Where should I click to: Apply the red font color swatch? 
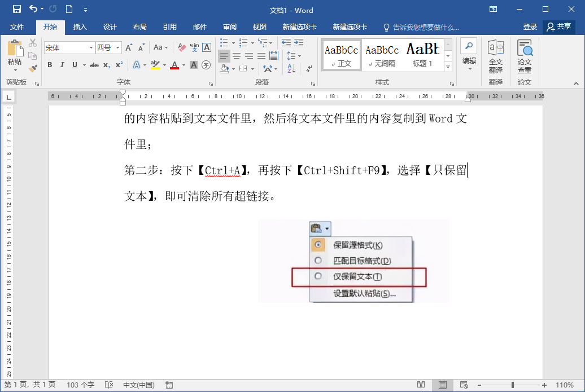pyautogui.click(x=174, y=65)
